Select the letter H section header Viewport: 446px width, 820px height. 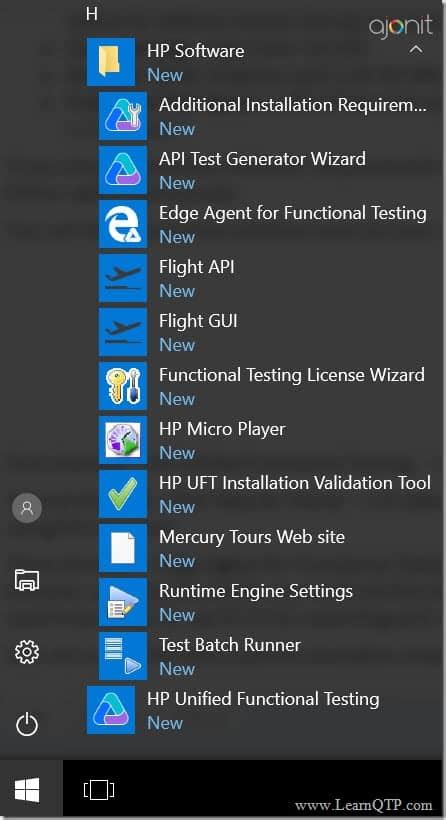pos(92,14)
